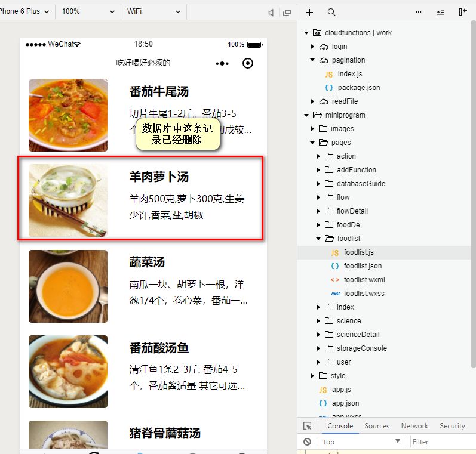
Task: Open the console context 'top' dropdown
Action: tap(361, 442)
